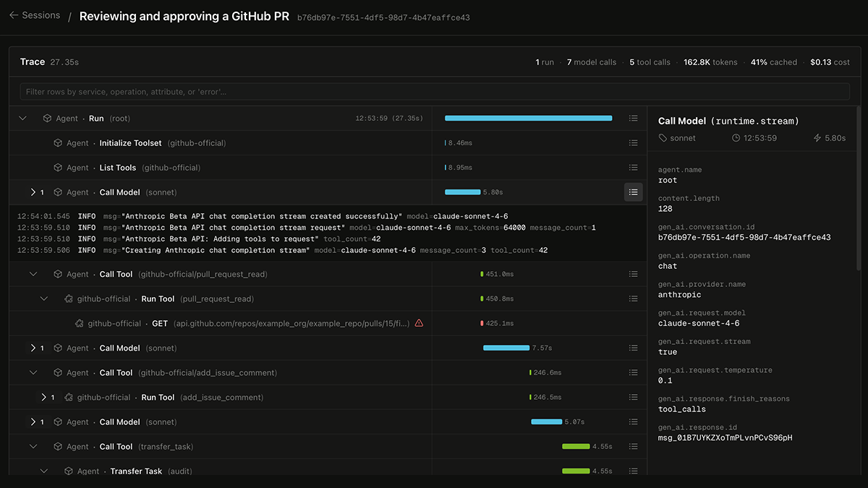868x488 pixels.
Task: Expand the first Call Model (sonnet) row
Action: [33, 192]
